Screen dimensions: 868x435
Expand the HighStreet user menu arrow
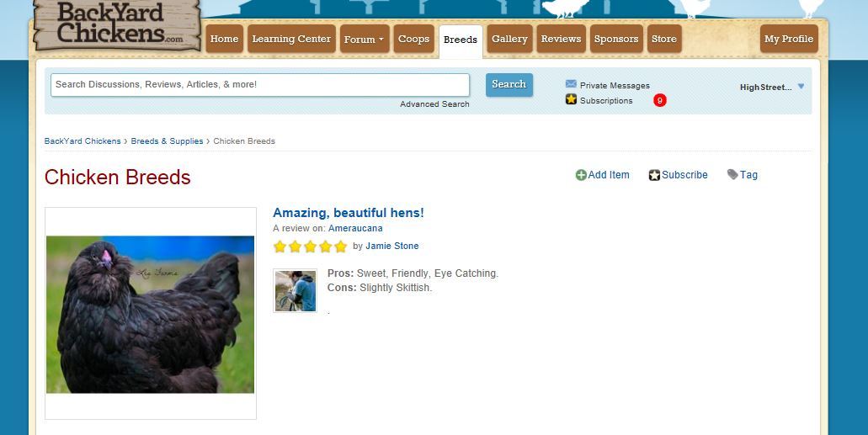pyautogui.click(x=801, y=87)
